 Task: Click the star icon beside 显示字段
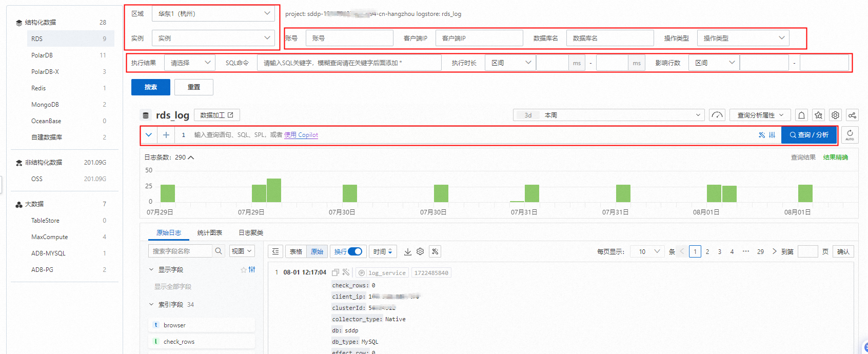pyautogui.click(x=244, y=269)
